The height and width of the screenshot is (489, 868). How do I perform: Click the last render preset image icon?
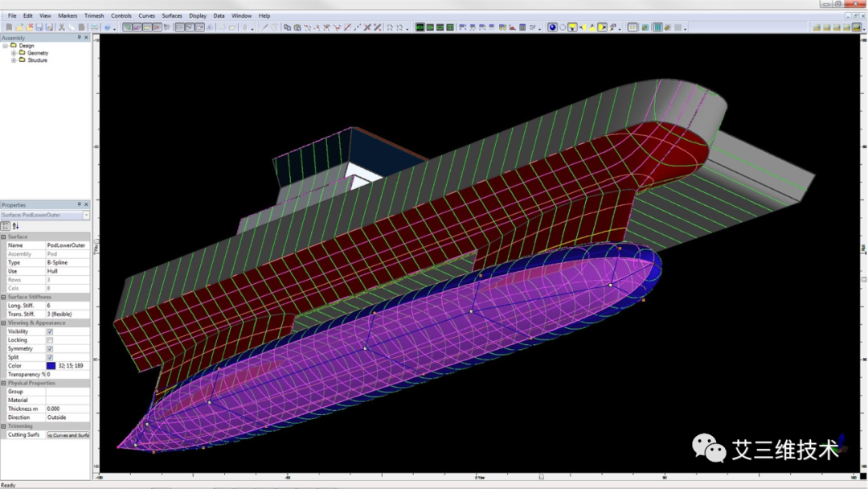tap(857, 27)
